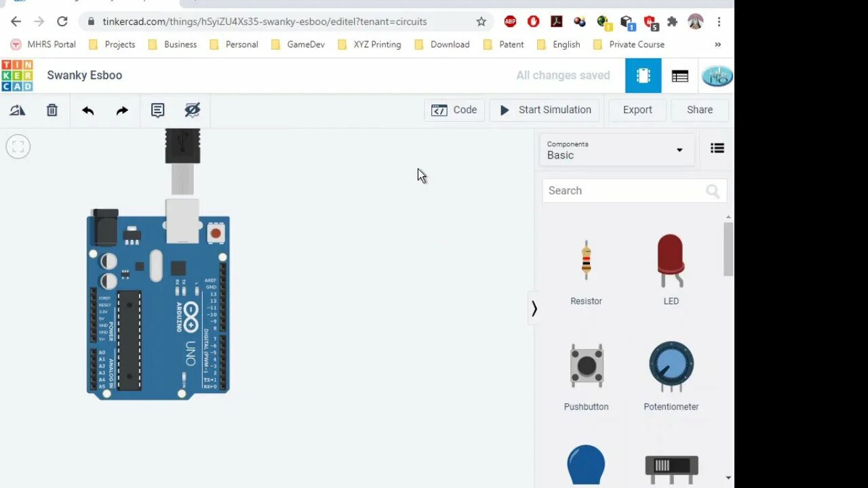Select the LED component
Viewport: 868px width, 488px height.
[671, 270]
